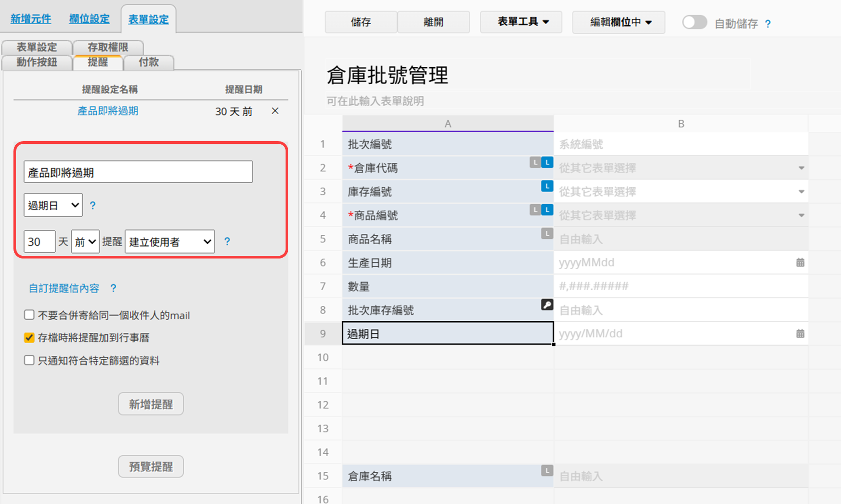Check 不要合併寄給同一個收件人的mail option
Image resolution: width=841 pixels, height=504 pixels.
coord(29,315)
